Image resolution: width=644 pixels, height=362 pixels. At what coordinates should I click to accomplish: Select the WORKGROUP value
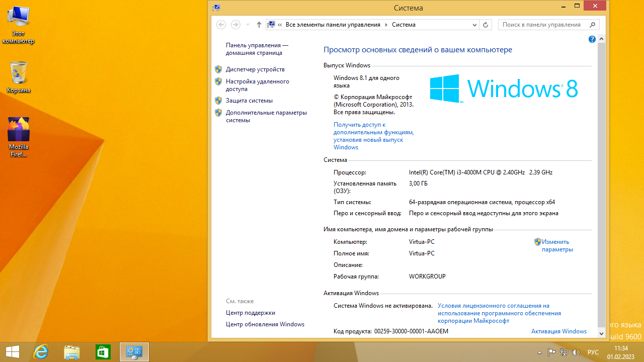427,277
